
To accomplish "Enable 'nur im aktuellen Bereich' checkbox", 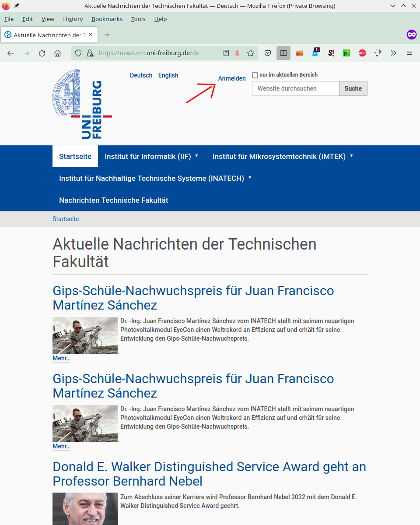I will (x=255, y=75).
